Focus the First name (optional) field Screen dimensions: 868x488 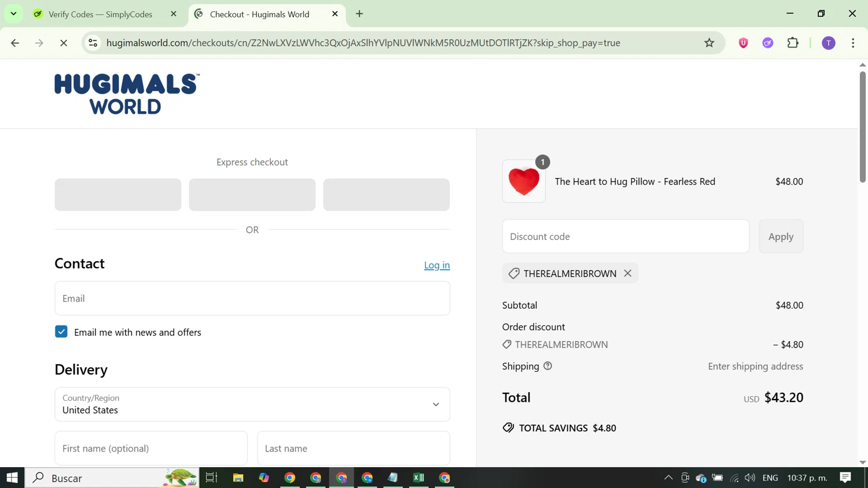151,448
